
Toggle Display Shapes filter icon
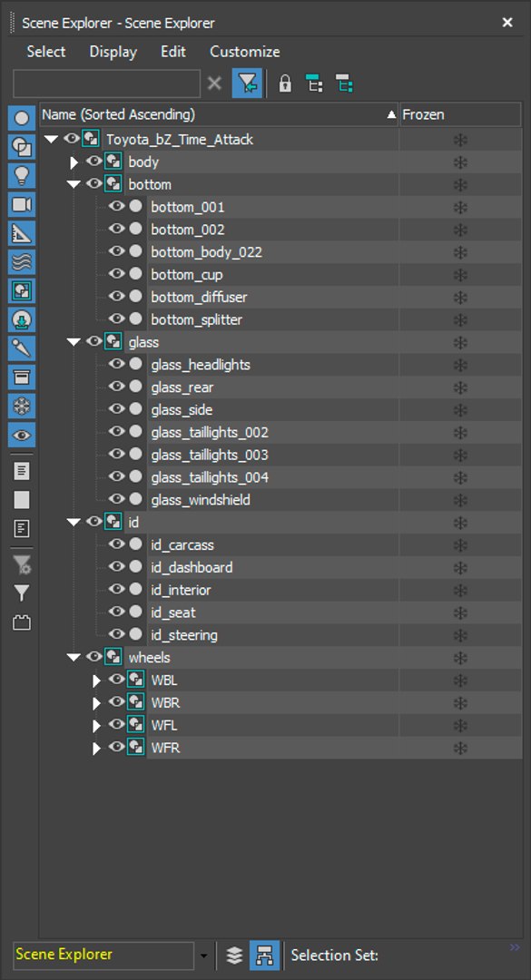22,147
